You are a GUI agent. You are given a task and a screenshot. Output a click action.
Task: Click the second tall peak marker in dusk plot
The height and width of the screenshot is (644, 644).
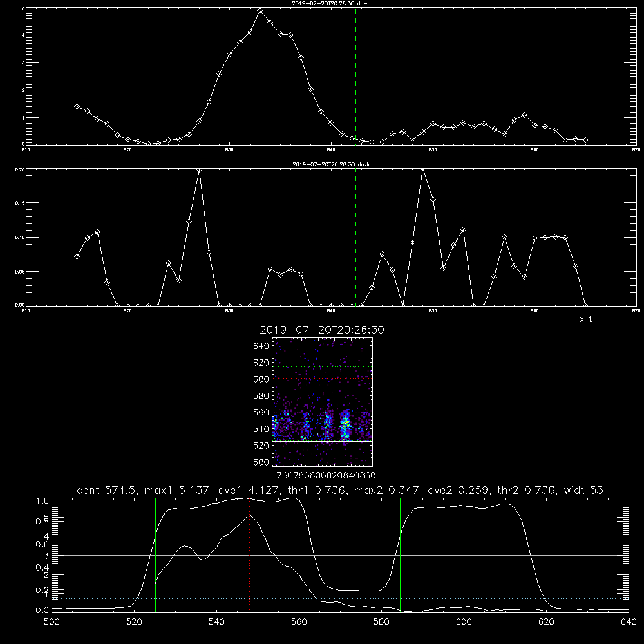click(x=422, y=169)
